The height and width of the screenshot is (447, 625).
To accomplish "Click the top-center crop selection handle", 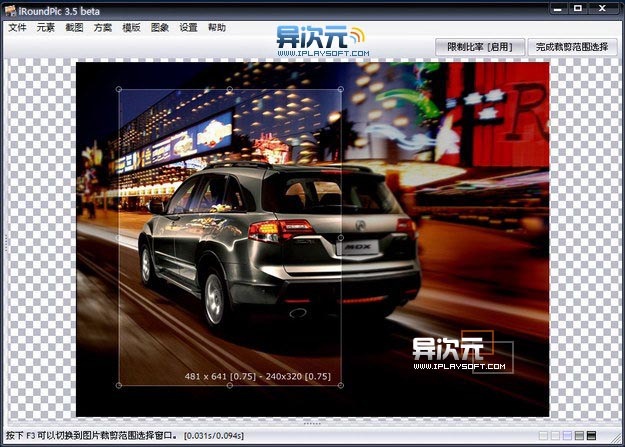I will click(x=230, y=89).
